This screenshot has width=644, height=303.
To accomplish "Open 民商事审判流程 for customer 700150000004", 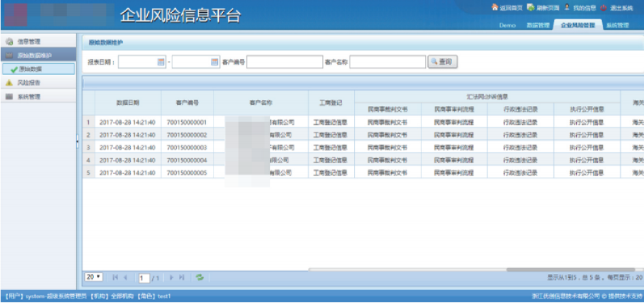I will click(x=454, y=160).
